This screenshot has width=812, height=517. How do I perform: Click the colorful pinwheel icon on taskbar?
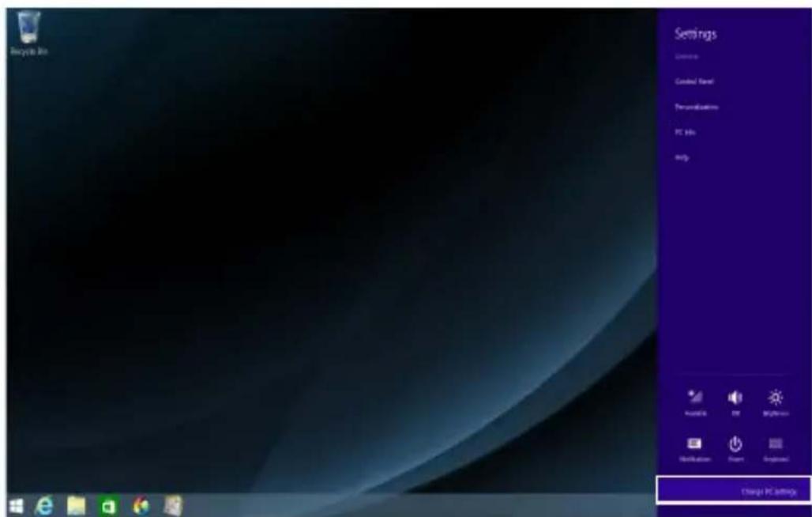click(141, 506)
